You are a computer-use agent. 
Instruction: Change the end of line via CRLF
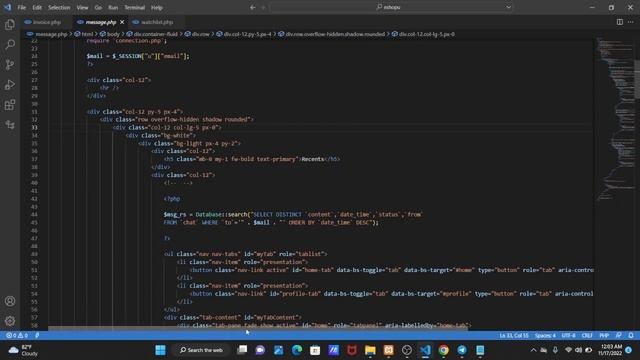click(x=587, y=336)
